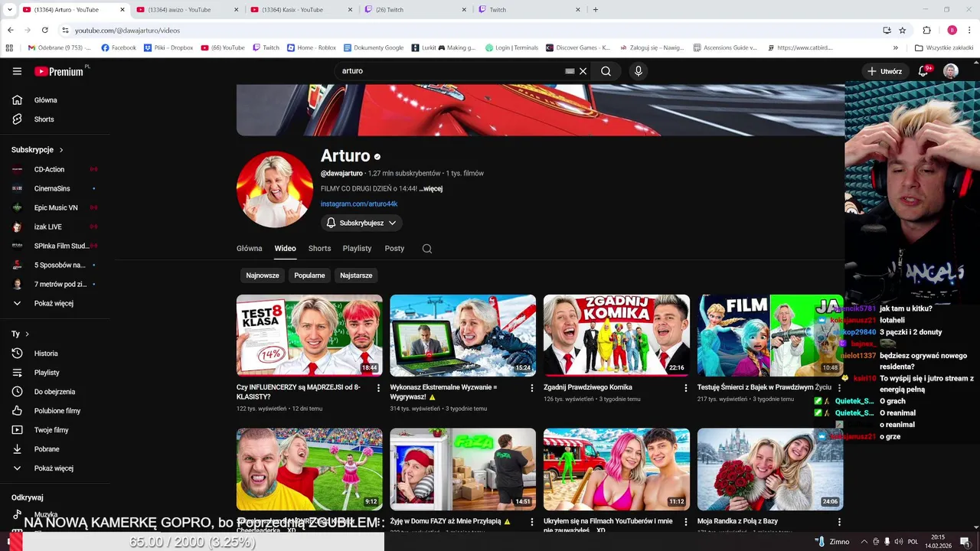Open Subskrypcje section chevron
Image resolution: width=980 pixels, height=551 pixels.
[61, 150]
